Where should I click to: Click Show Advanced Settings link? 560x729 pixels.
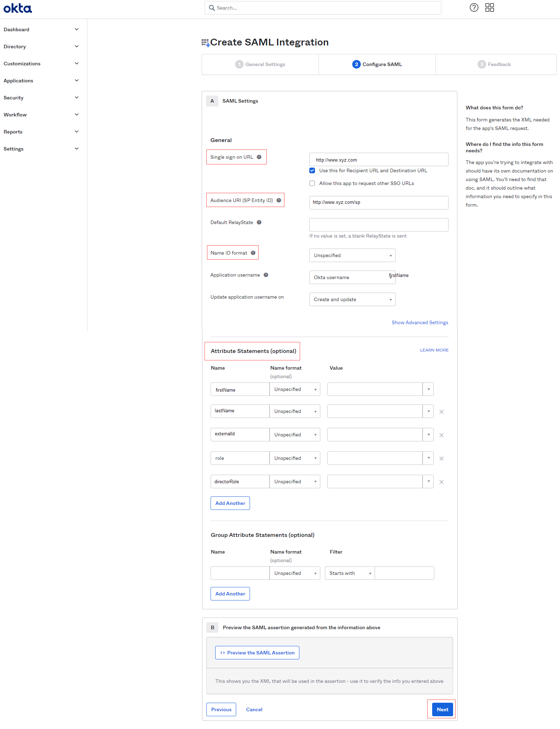(x=420, y=322)
